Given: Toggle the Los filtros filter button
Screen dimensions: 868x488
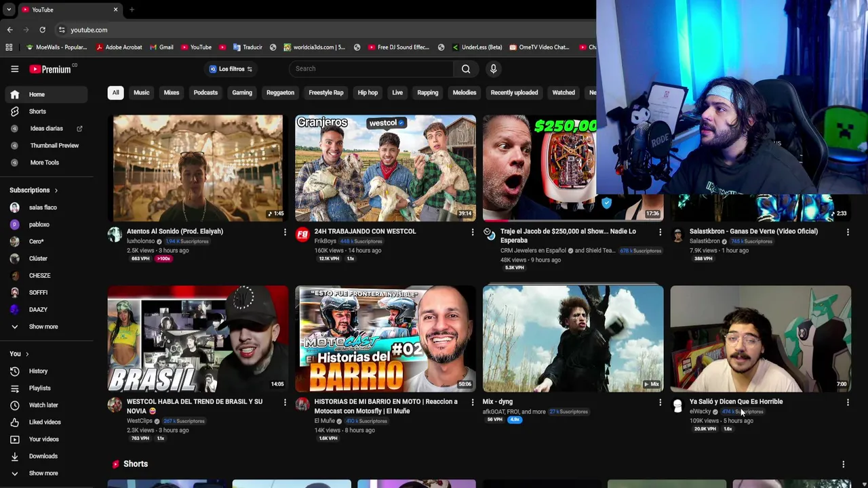Looking at the screenshot, I should [x=231, y=68].
